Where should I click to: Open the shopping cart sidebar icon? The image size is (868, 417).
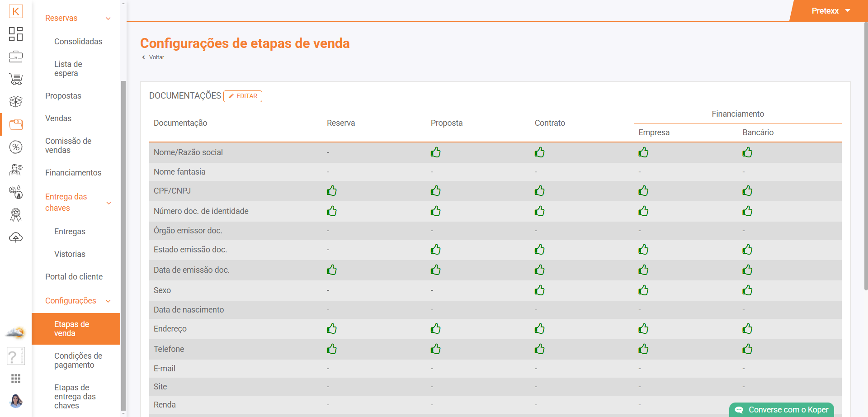point(16,79)
